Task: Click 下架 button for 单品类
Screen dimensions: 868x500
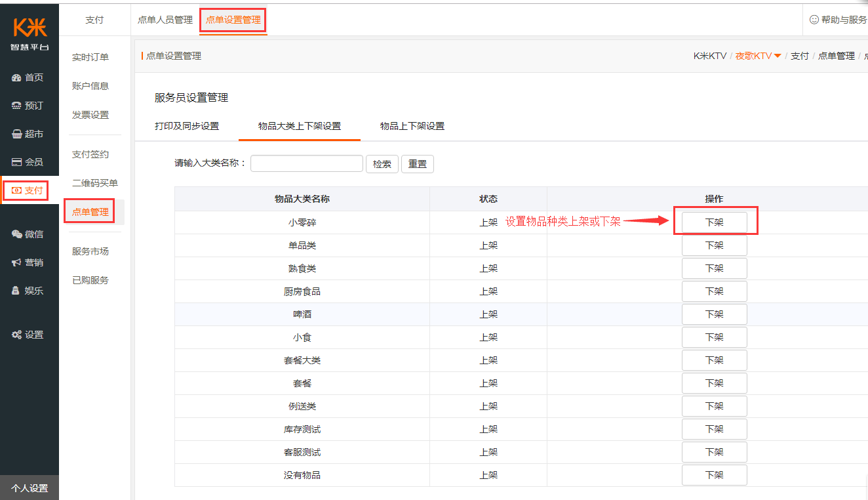Action: pyautogui.click(x=715, y=245)
